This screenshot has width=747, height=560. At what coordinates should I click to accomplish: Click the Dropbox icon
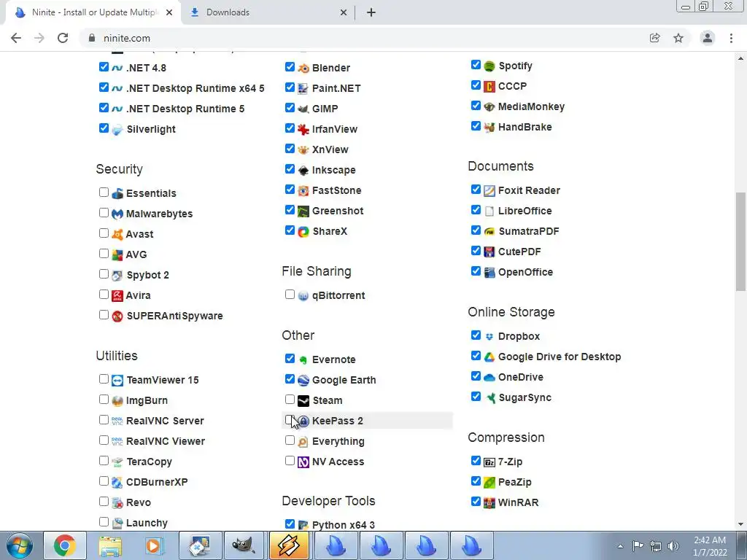[x=489, y=337]
